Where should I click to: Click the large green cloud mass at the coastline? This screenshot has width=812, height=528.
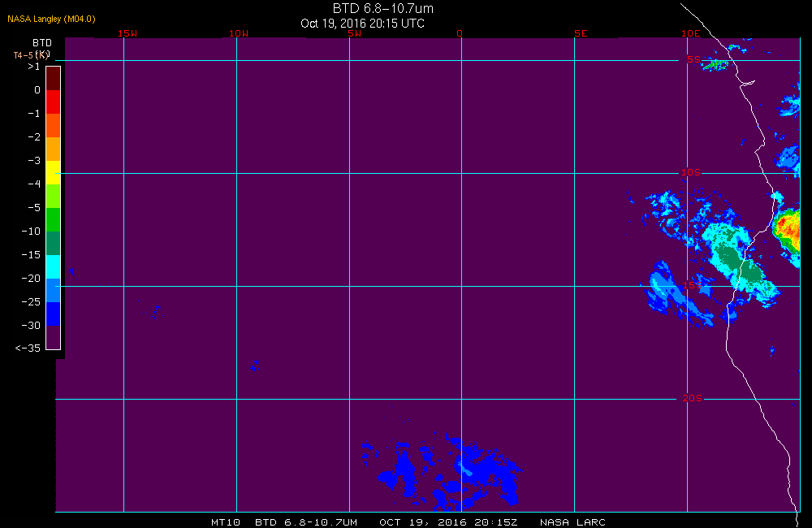tap(738, 260)
